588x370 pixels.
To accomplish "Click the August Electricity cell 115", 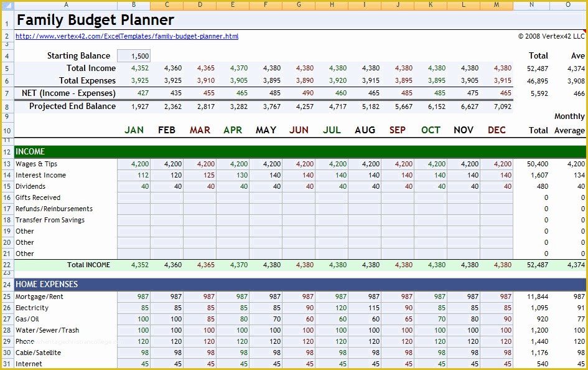I will (365, 308).
